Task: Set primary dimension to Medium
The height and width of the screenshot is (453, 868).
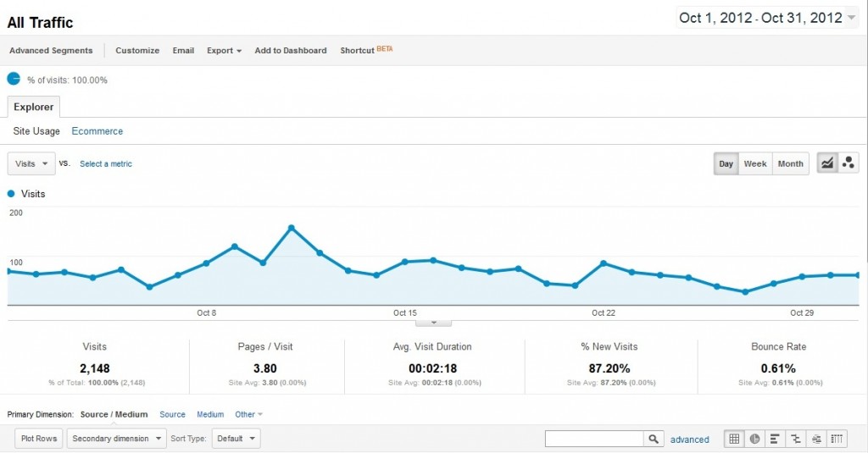Action: tap(210, 414)
